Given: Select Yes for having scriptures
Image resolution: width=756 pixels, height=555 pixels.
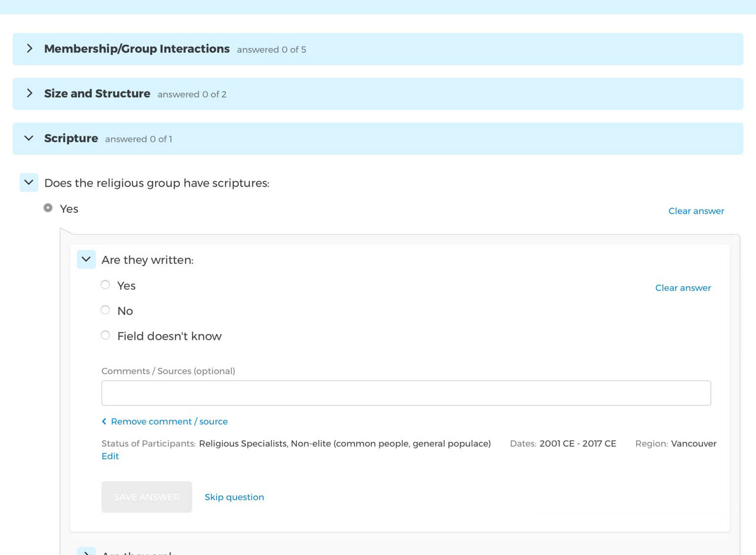Looking at the screenshot, I should [48, 208].
